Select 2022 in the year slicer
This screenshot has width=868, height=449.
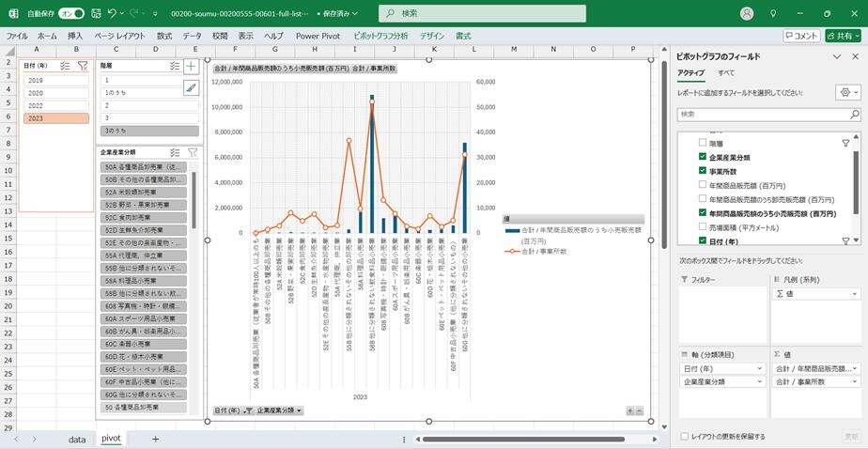(x=56, y=106)
